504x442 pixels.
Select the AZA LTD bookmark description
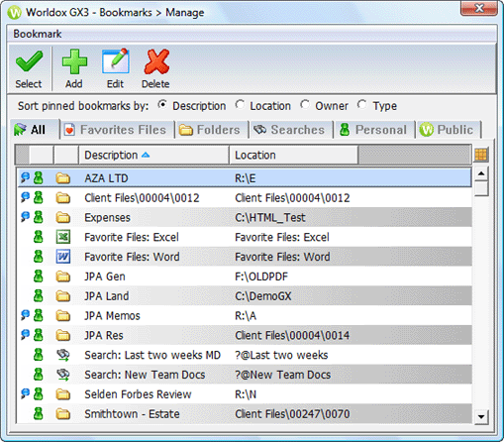click(106, 178)
